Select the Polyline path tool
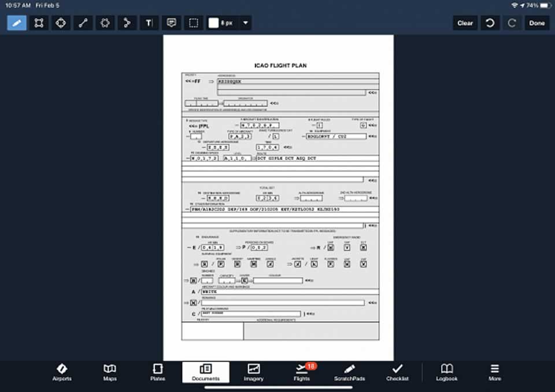555x392 pixels. pos(127,23)
